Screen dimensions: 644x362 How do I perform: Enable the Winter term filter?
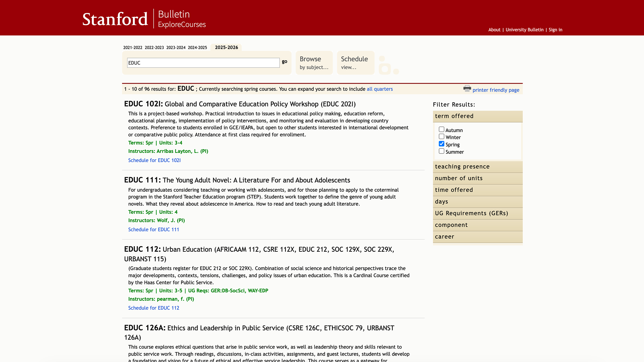click(x=441, y=137)
